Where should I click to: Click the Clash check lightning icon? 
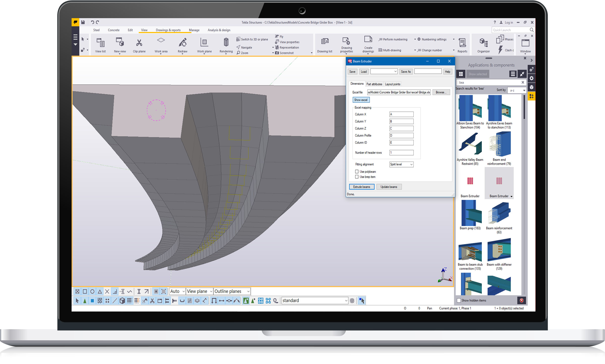point(500,50)
